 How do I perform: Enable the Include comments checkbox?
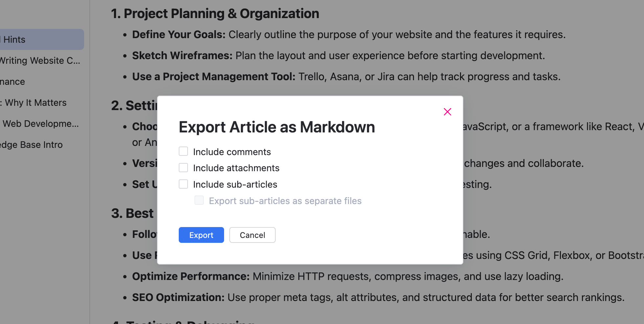click(x=183, y=151)
